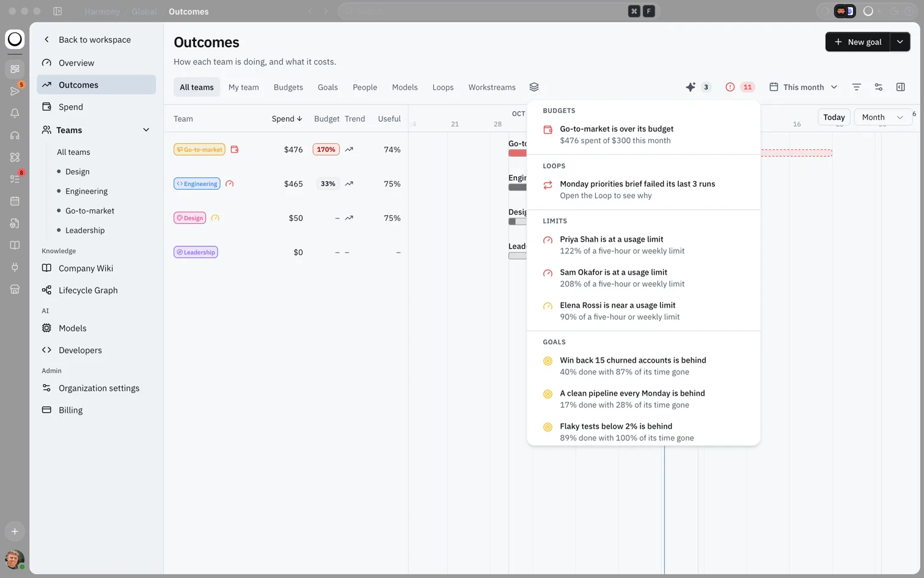The width and height of the screenshot is (924, 578).
Task: Click the plus button in left rail
Action: click(x=15, y=532)
